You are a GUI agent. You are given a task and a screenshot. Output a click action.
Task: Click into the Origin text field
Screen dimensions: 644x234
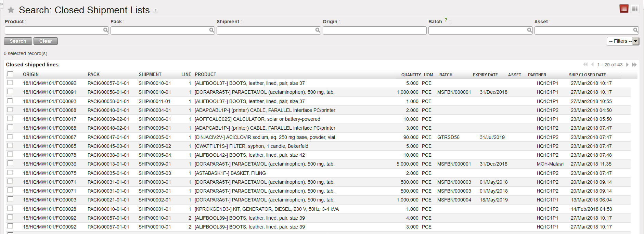click(374, 30)
